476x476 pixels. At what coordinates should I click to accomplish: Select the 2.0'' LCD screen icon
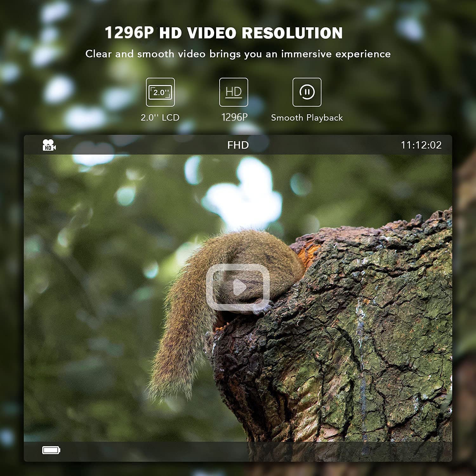click(x=160, y=92)
